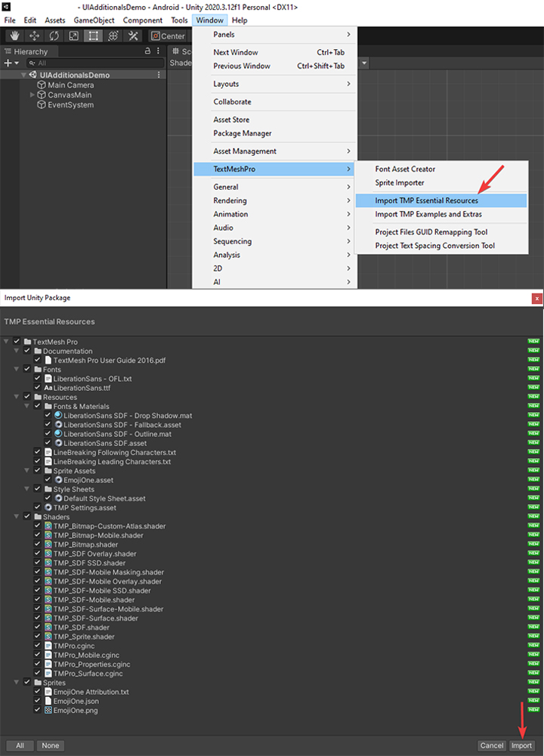Click the All button

coord(20,745)
